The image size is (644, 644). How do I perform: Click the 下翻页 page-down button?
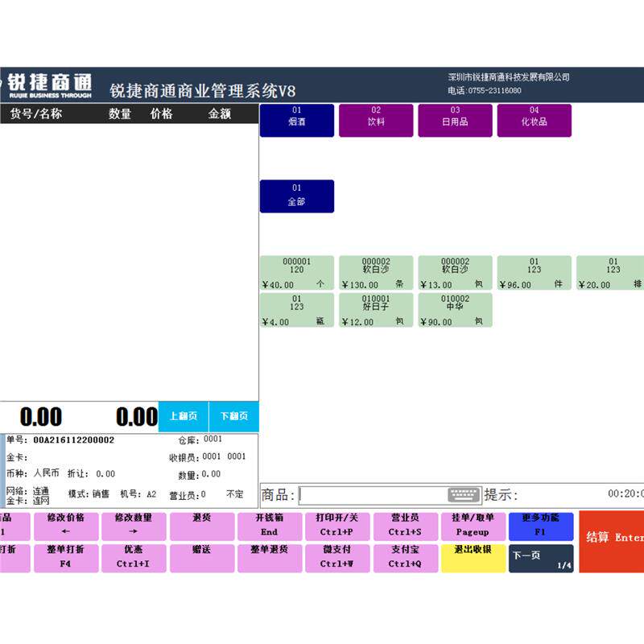point(234,416)
